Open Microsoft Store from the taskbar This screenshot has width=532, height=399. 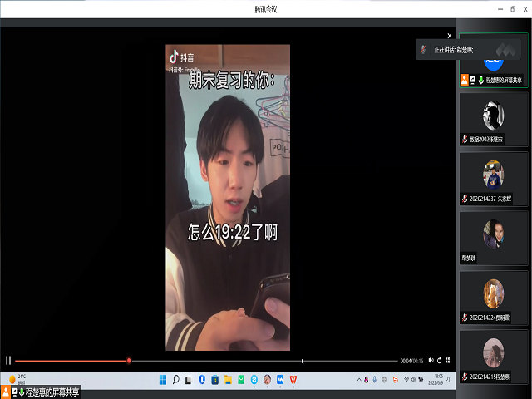(214, 380)
